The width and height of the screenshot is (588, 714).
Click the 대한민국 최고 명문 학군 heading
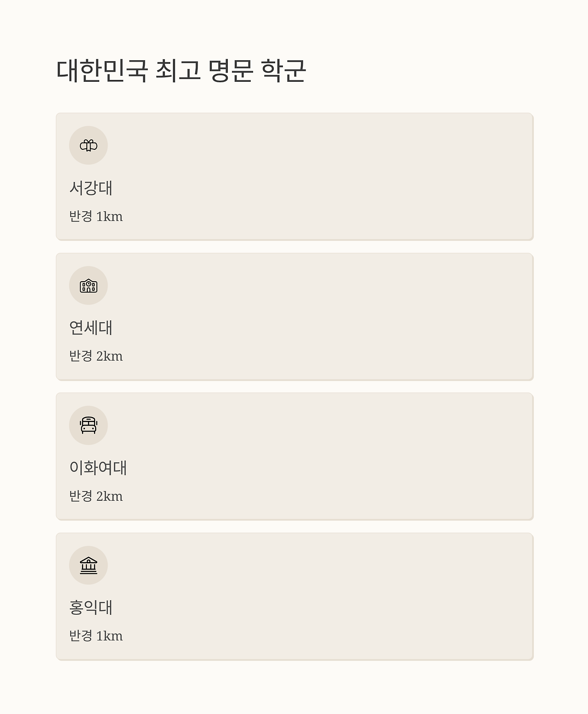click(181, 71)
